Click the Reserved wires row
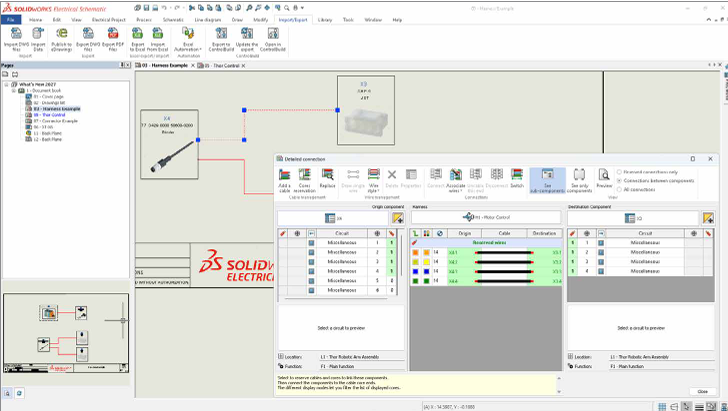 486,243
